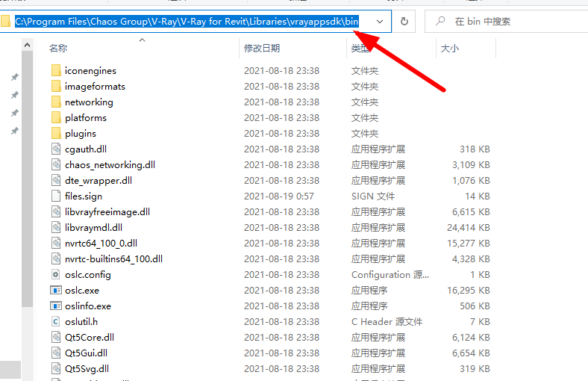Click the fourth quick access pin icon
Viewport: 588px width, 381px height.
pyautogui.click(x=15, y=131)
